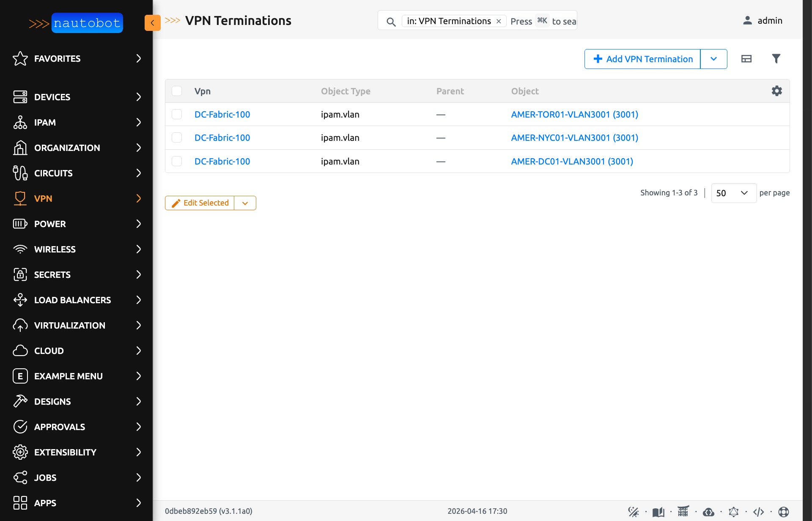
Task: Select the checkbox for AMER-DC01-VLAN3001 row
Action: click(x=177, y=161)
